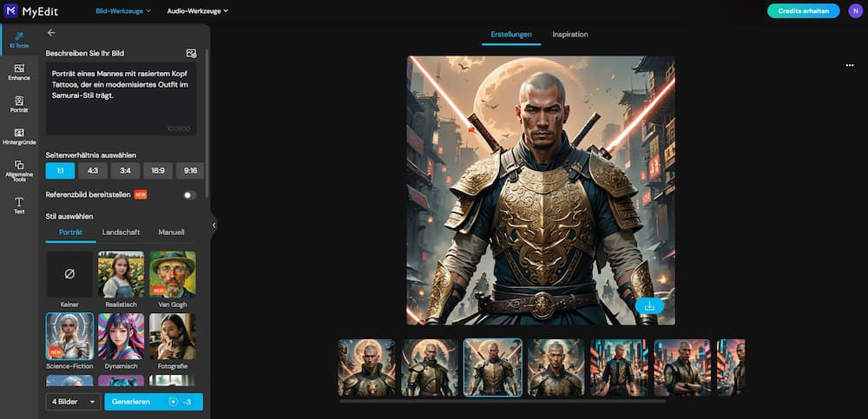Open the Porträt tools sidebar icon
The image size is (868, 419).
(x=19, y=104)
